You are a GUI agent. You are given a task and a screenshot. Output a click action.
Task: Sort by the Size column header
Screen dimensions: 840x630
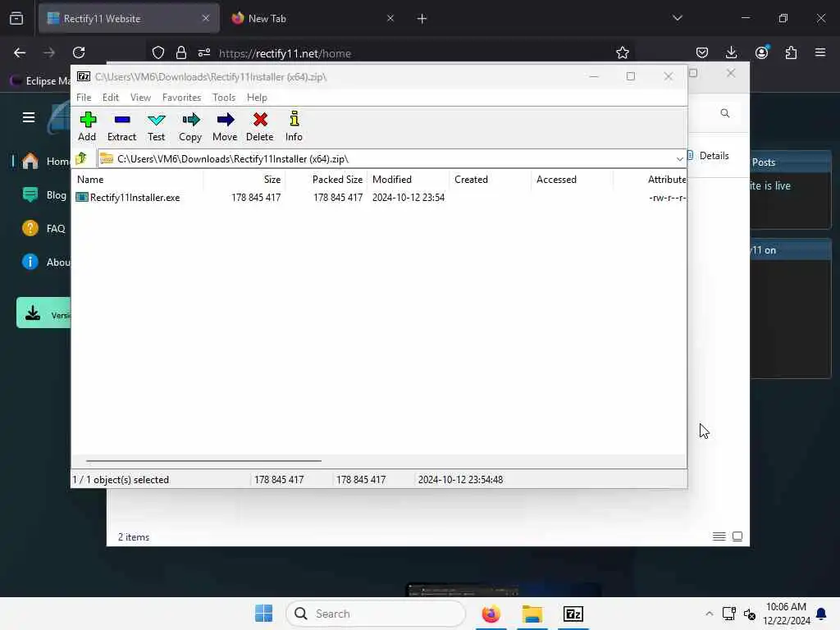244,180
